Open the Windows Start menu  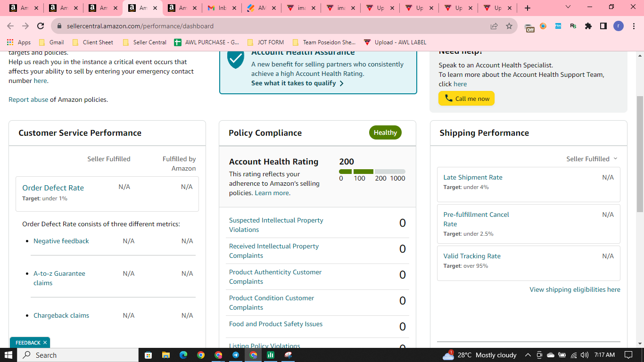pyautogui.click(x=8, y=355)
